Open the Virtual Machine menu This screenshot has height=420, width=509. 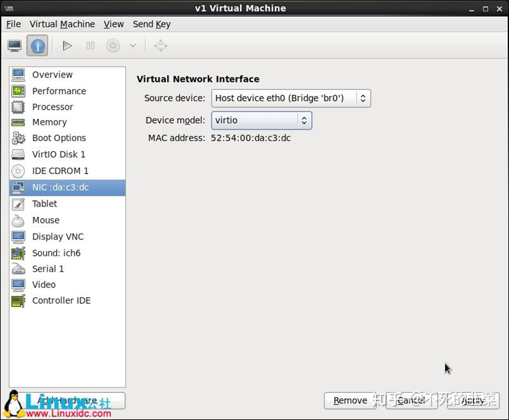62,24
